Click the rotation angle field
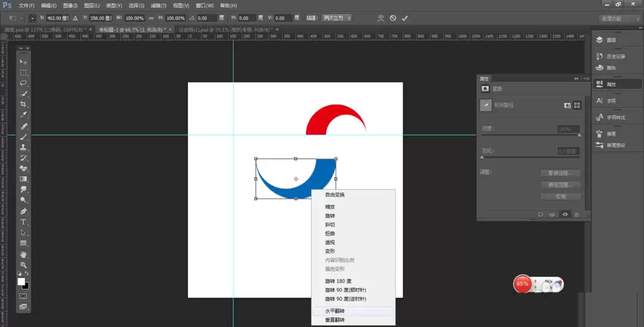Image resolution: width=644 pixels, height=327 pixels. 207,18
